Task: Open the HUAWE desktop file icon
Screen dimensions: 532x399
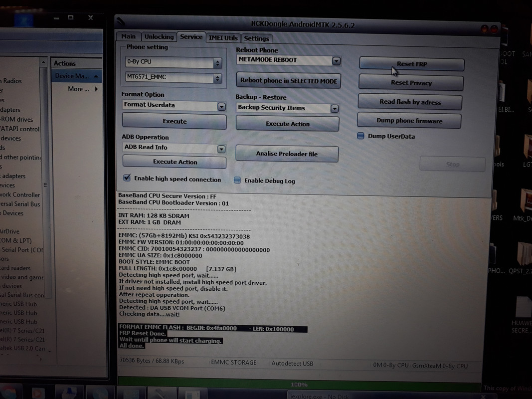Action: coord(523,315)
